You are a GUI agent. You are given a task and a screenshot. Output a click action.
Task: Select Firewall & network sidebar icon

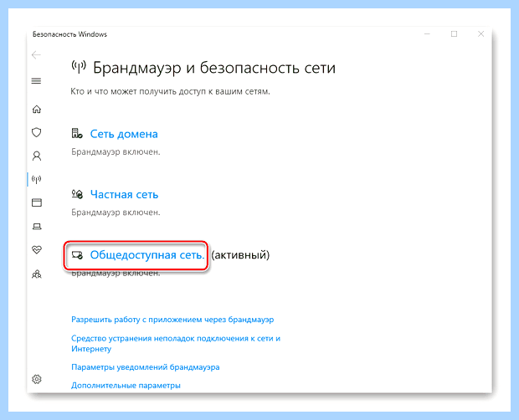(x=36, y=179)
